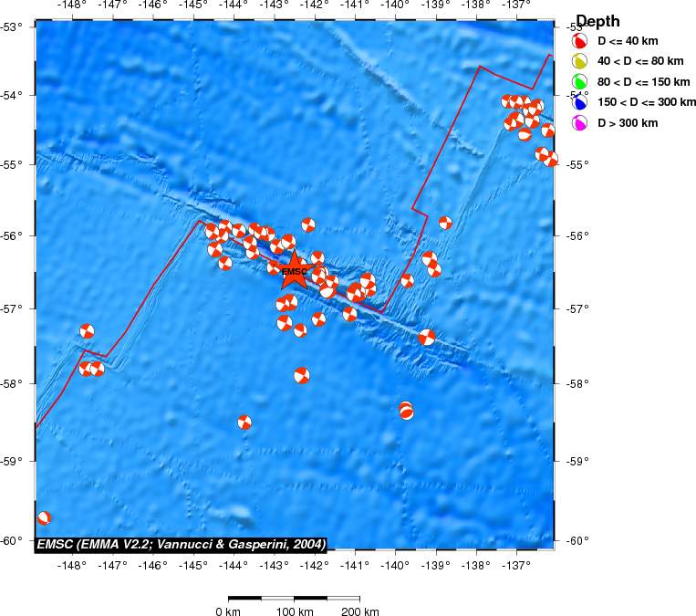696x616 pixels.
Task: Click the beachball on the ridge near -139°, -57.4°
Action: (427, 338)
